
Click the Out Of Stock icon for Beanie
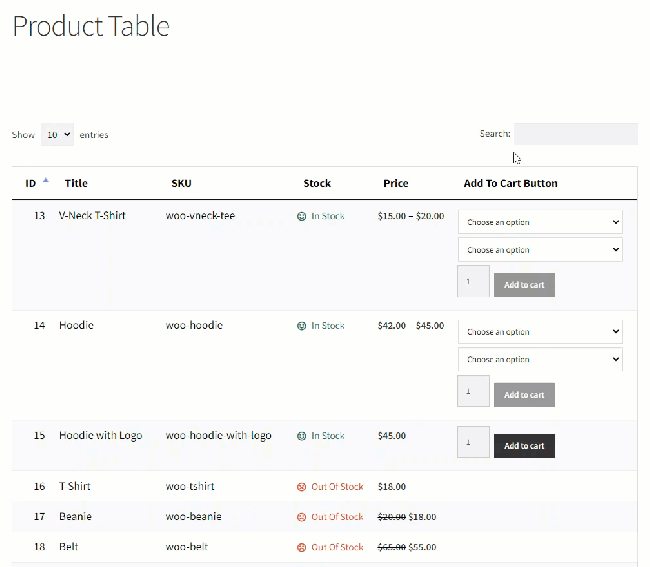point(301,517)
